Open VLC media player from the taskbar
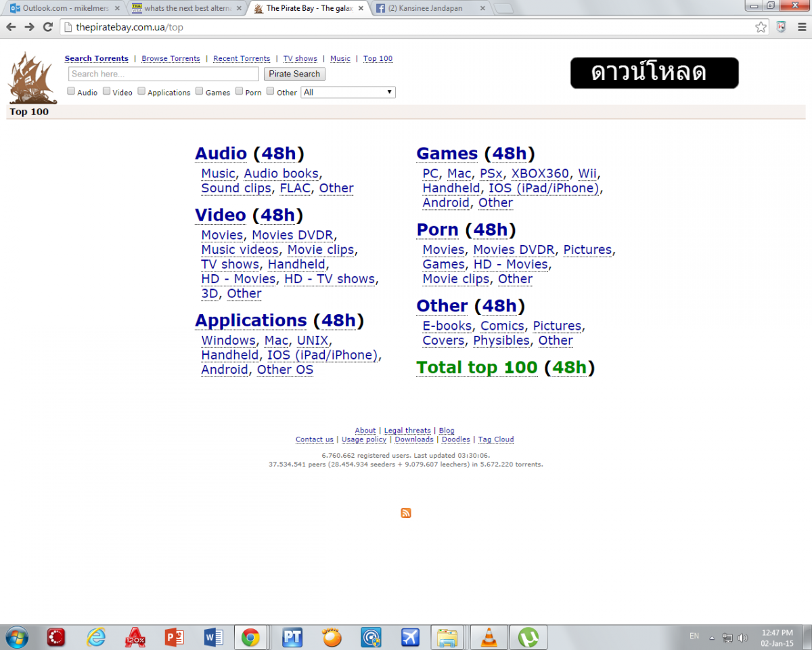 [x=487, y=637]
